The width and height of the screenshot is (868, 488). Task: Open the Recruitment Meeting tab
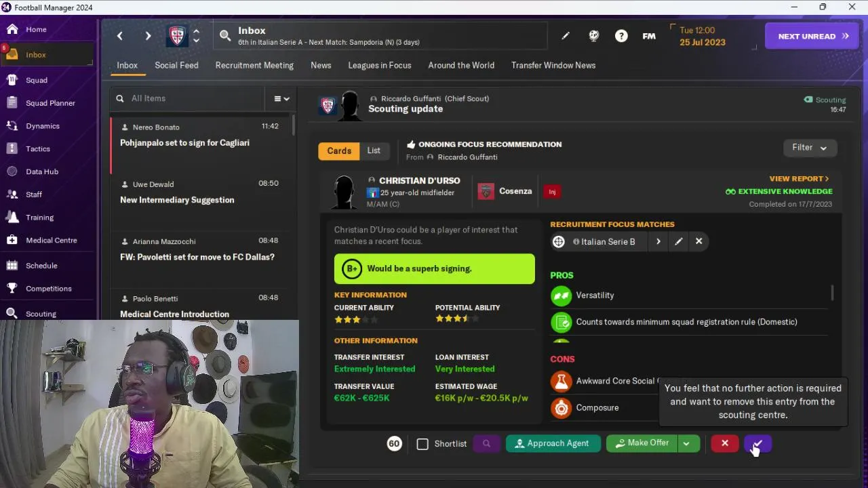click(x=254, y=66)
